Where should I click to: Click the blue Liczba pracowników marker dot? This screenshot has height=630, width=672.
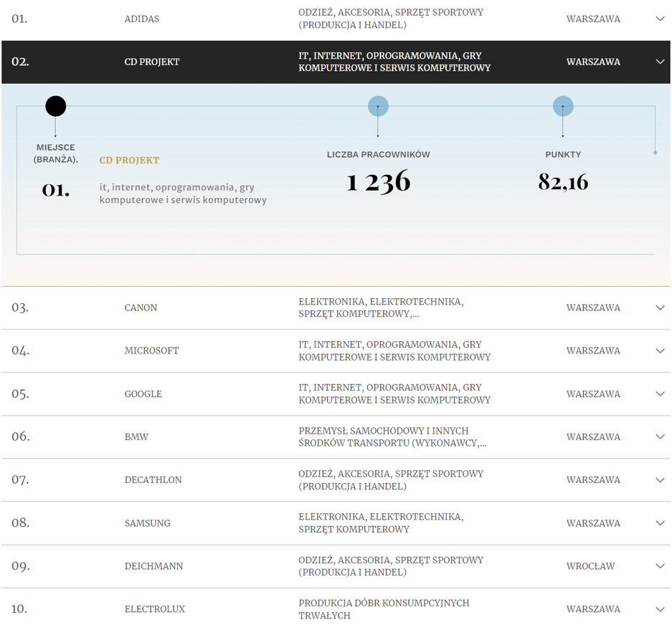pyautogui.click(x=378, y=106)
